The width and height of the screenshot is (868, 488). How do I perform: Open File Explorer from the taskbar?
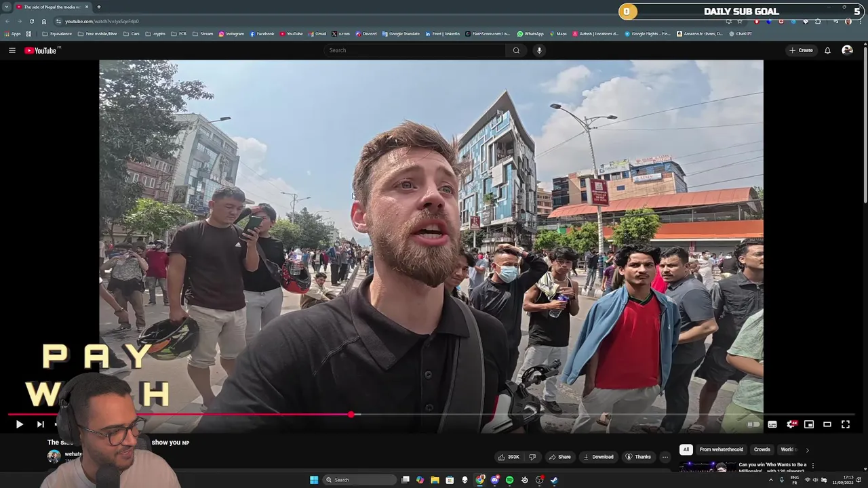coord(435,480)
